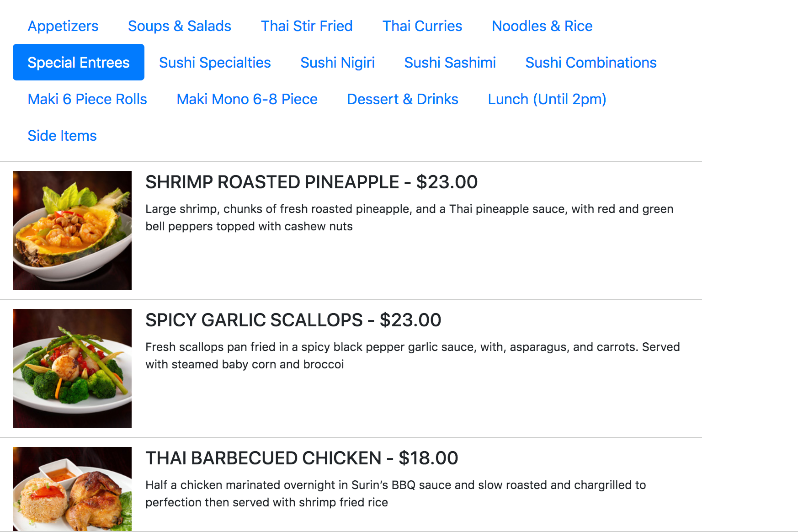Screen dimensions: 798x532
Task: Click the active Special Entrees tab
Action: (x=79, y=63)
